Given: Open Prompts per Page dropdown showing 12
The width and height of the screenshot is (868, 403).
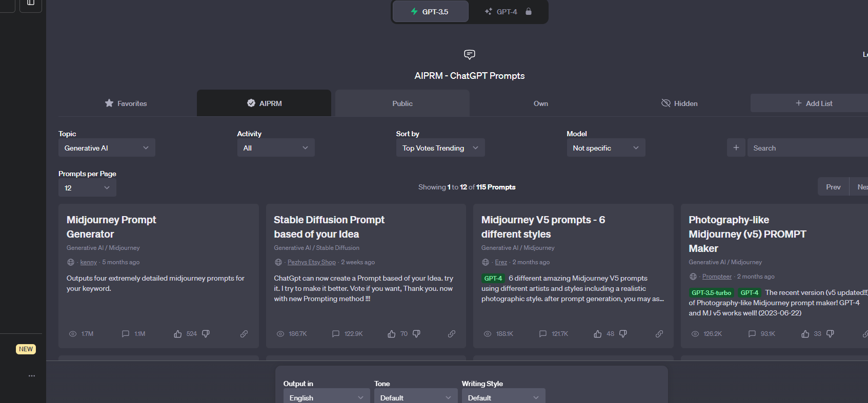Looking at the screenshot, I should pyautogui.click(x=87, y=187).
